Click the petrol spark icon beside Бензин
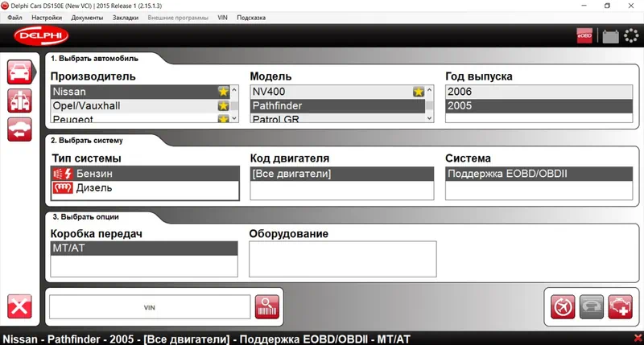The height and width of the screenshot is (345, 644). 63,174
